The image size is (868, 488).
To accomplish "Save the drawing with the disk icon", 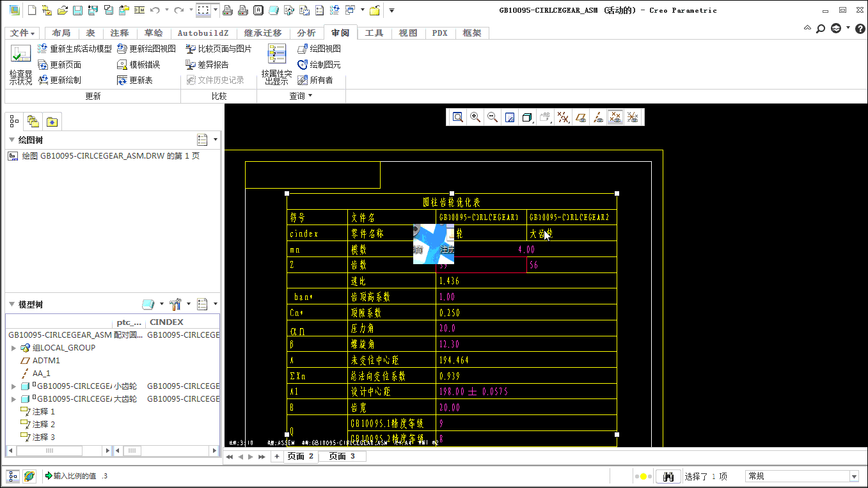I will coord(77,10).
